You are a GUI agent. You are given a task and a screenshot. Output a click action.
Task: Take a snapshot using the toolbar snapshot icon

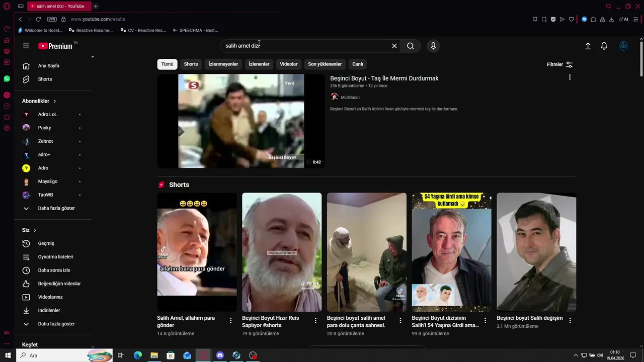pyautogui.click(x=544, y=19)
